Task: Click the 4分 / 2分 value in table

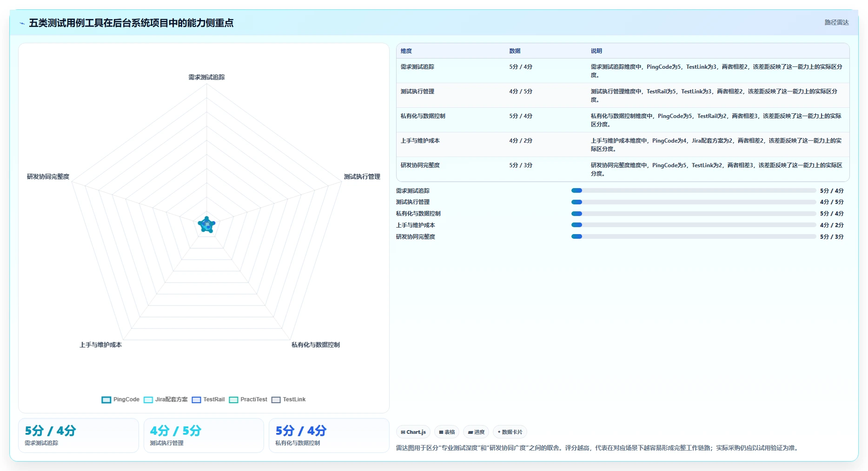Action: coord(521,141)
